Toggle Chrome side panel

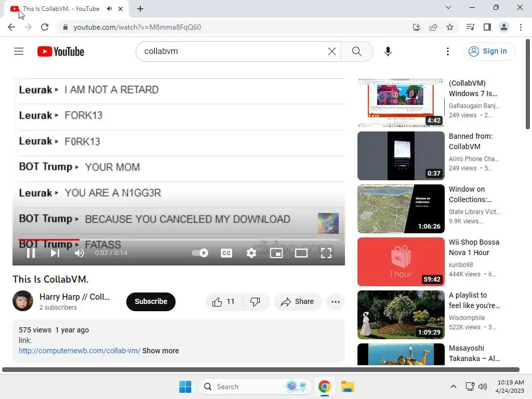pyautogui.click(x=487, y=27)
